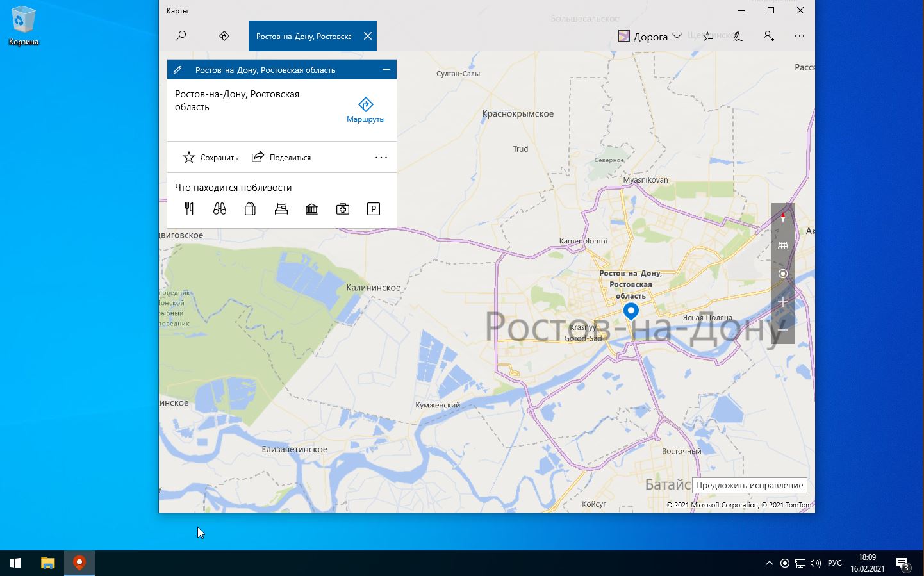Expand the Дорога map view dropdown
The width and height of the screenshot is (924, 576).
(650, 37)
